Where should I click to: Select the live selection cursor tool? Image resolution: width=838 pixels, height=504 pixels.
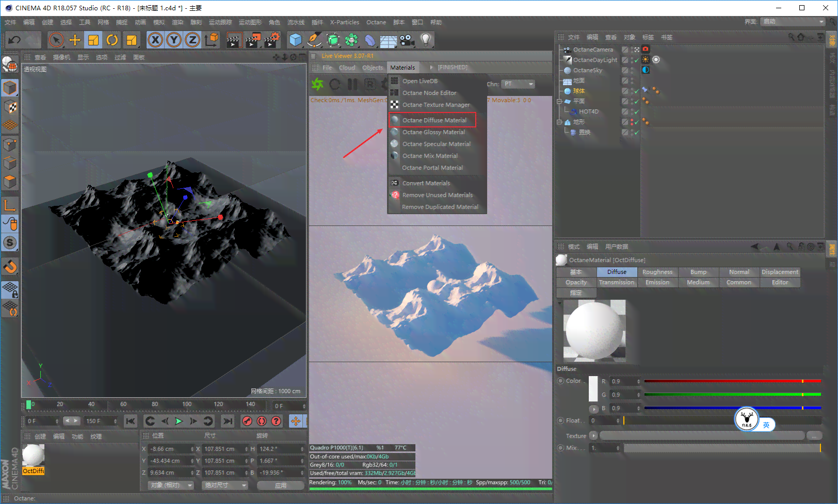[x=56, y=40]
